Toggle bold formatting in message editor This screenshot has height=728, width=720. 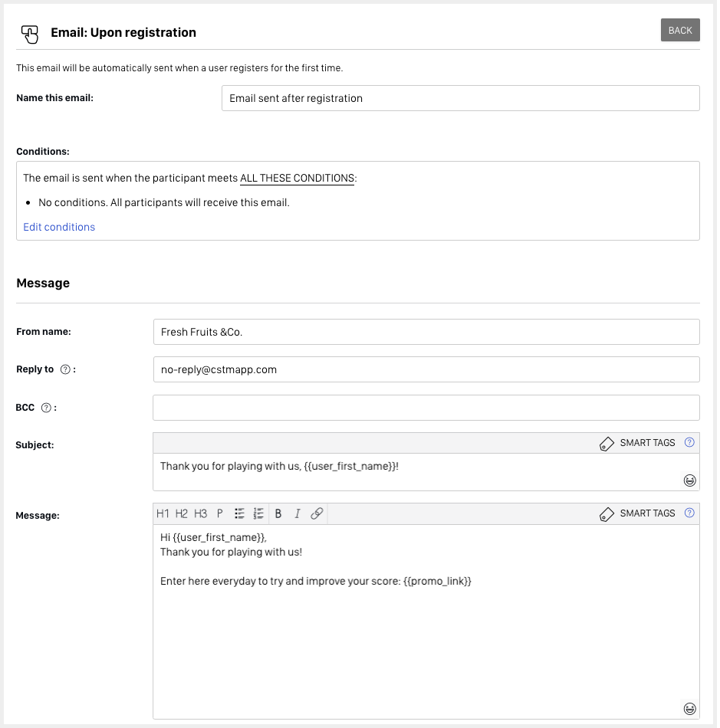[x=278, y=513]
